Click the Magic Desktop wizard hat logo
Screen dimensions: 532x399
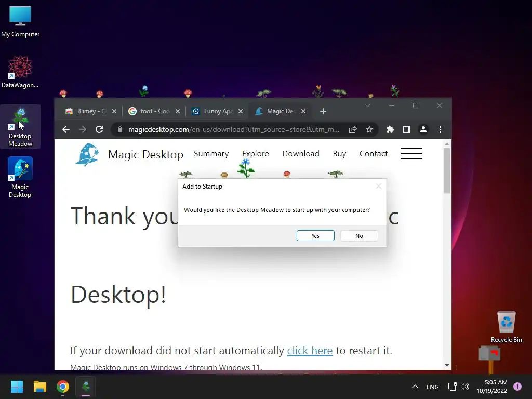[x=87, y=155]
